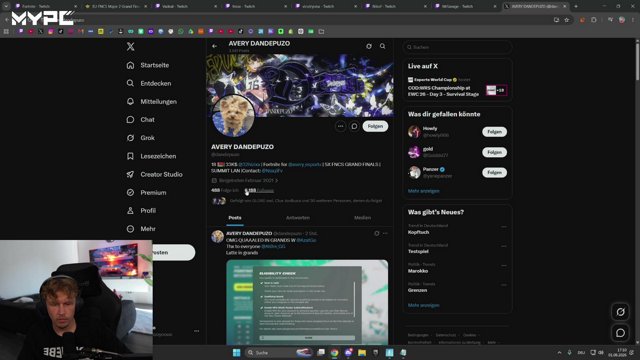Open the floating Grok button bottom right
This screenshot has height=360, width=640.
coord(620,312)
